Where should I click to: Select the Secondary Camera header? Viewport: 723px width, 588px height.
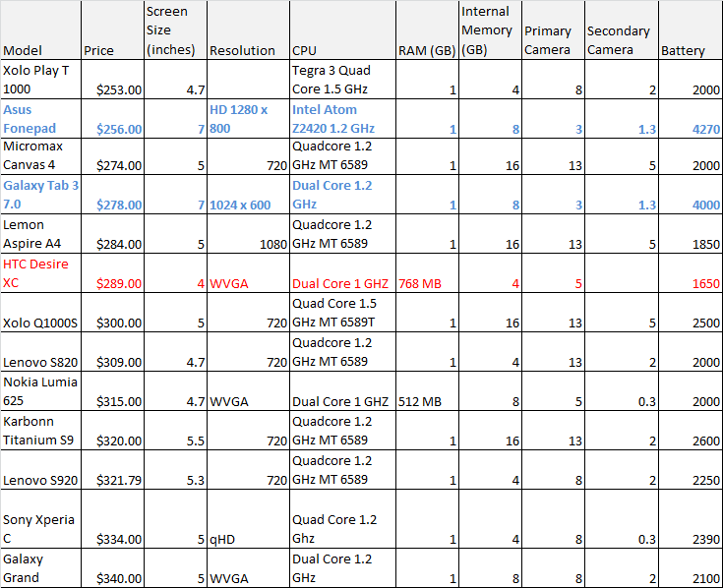(x=622, y=29)
